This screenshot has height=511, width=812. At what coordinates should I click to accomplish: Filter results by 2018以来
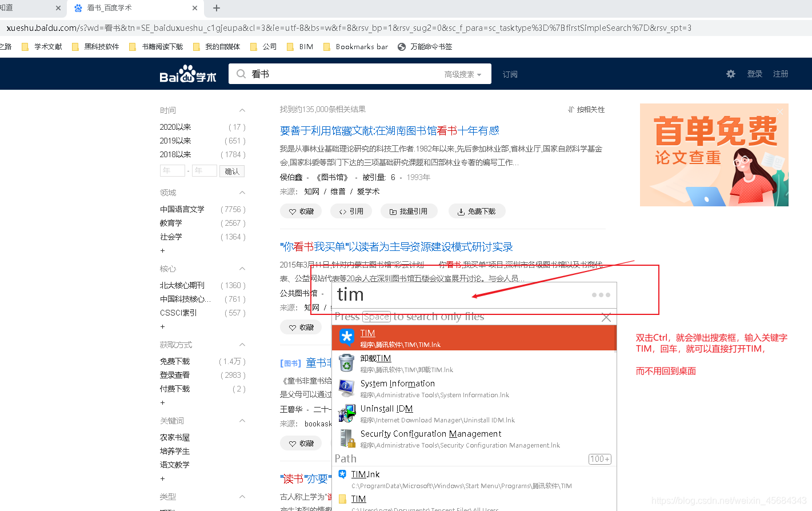(175, 154)
